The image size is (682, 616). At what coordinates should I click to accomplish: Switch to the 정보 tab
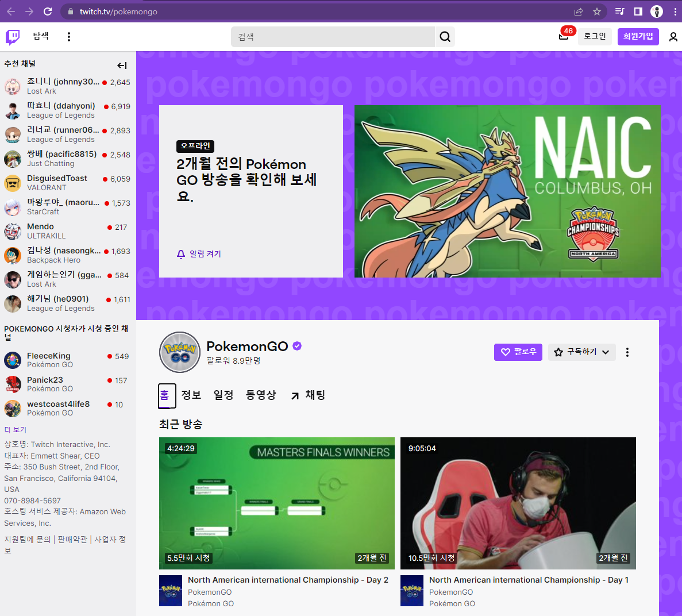tap(191, 395)
